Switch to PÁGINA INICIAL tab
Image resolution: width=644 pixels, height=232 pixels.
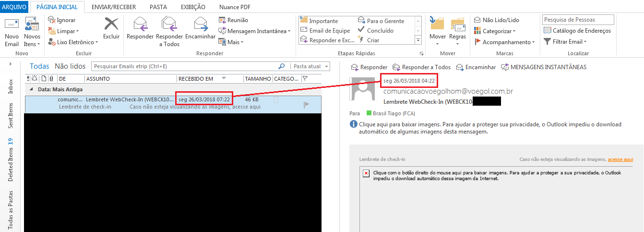click(57, 7)
